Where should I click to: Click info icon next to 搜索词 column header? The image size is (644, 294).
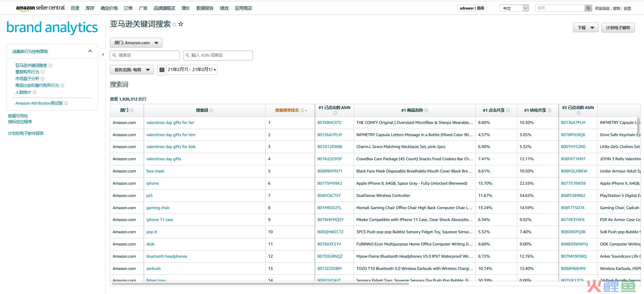tap(211, 110)
